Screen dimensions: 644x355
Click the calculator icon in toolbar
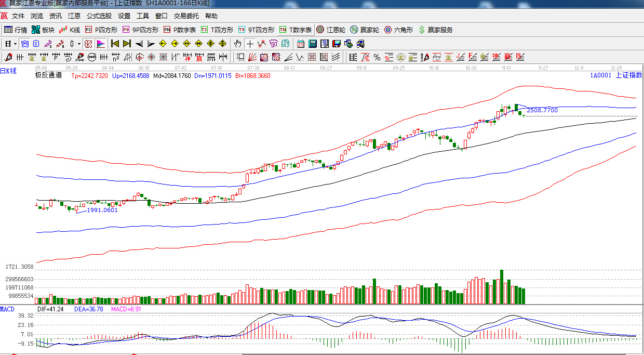click(x=313, y=44)
